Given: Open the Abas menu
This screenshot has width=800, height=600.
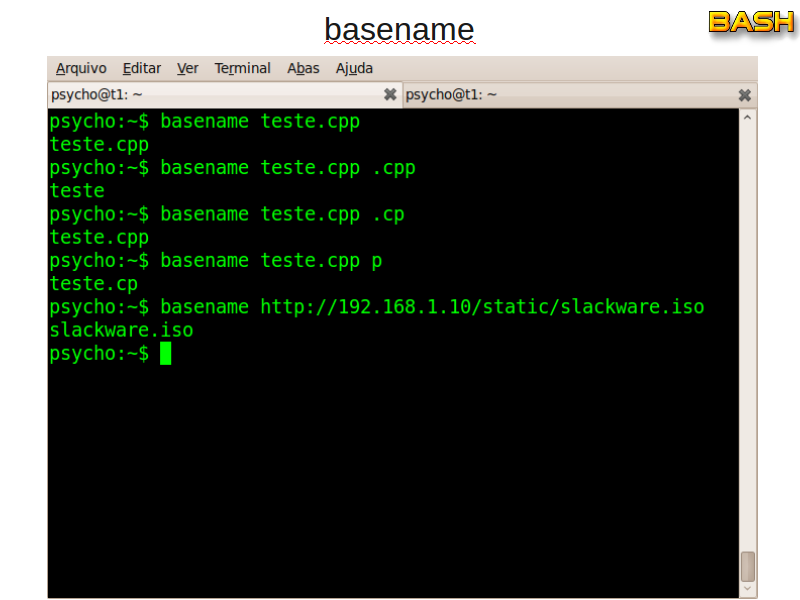Looking at the screenshot, I should coord(303,68).
